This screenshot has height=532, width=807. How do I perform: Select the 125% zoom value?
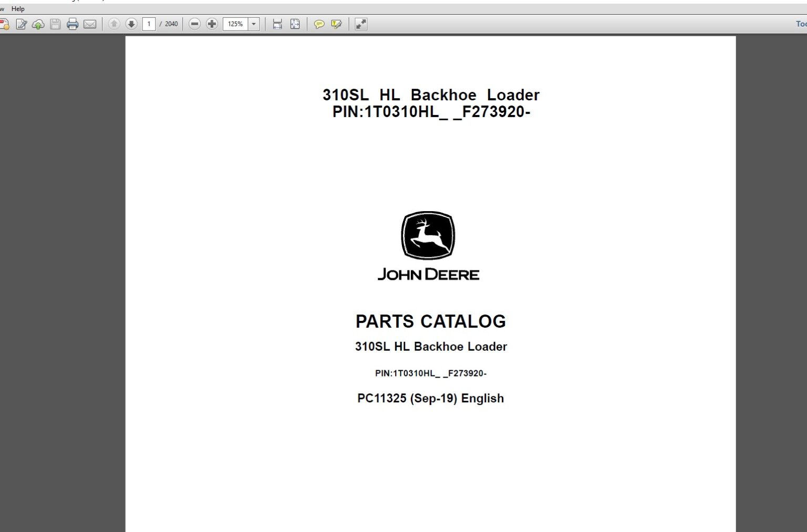click(x=235, y=24)
